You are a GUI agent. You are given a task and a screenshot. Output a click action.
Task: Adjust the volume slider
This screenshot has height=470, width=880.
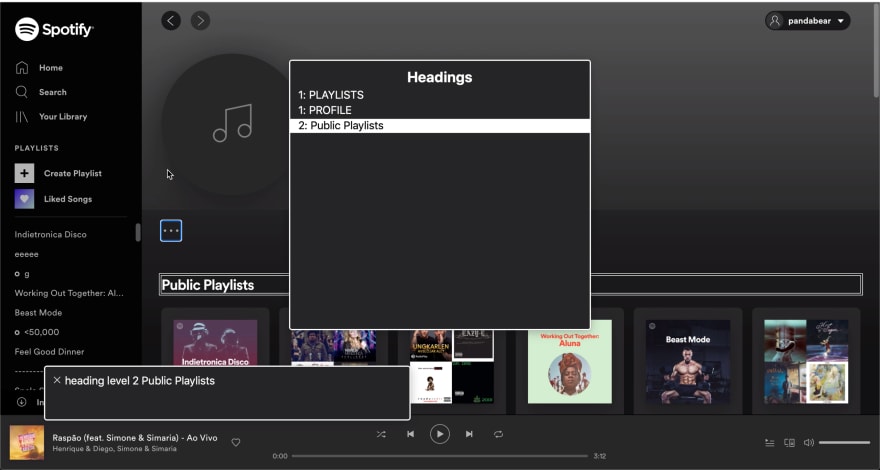pyautogui.click(x=844, y=442)
